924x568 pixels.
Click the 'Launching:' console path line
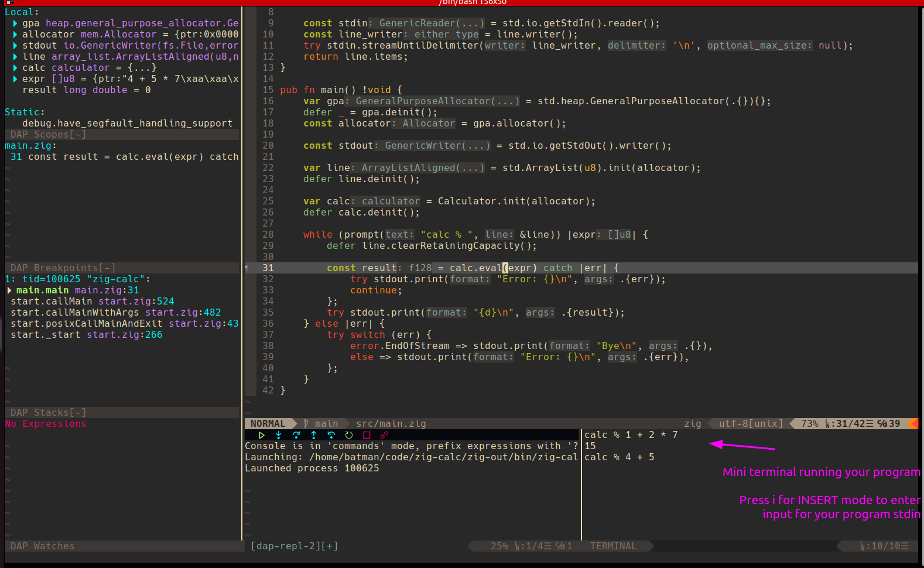pyautogui.click(x=411, y=457)
